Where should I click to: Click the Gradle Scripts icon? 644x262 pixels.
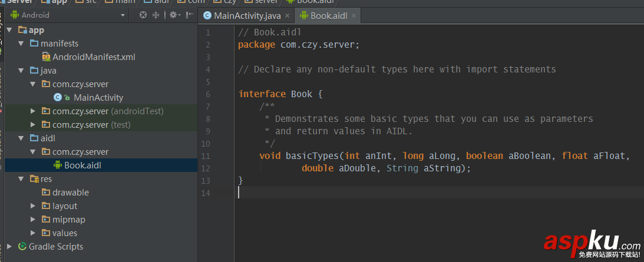point(22,246)
